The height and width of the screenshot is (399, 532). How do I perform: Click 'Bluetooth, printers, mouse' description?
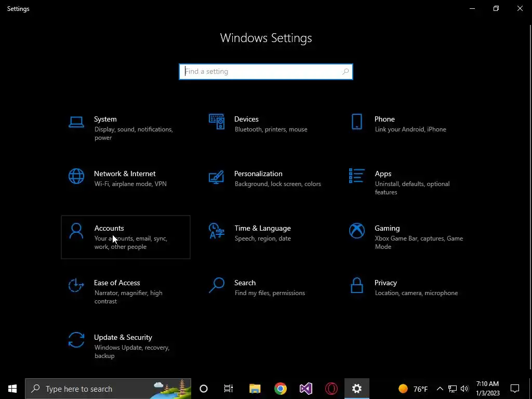tap(271, 129)
